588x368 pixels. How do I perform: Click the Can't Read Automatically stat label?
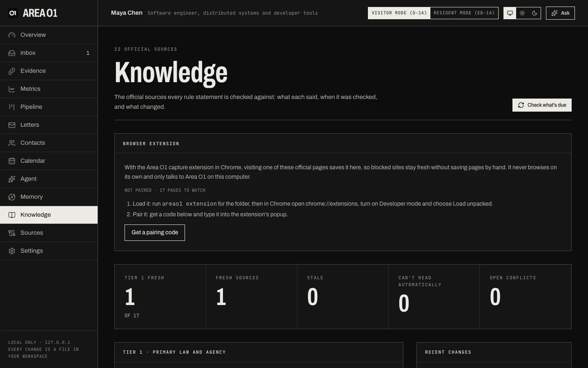(420, 281)
